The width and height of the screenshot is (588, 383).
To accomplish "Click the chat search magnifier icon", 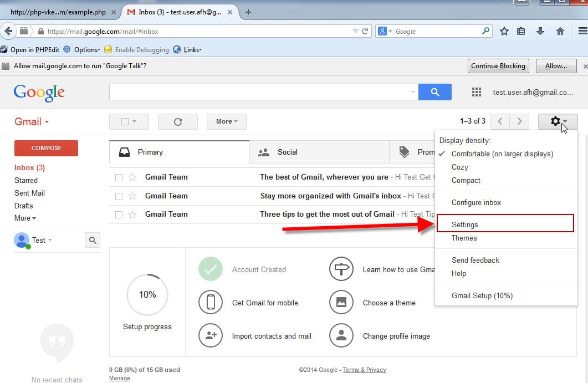I will click(93, 240).
